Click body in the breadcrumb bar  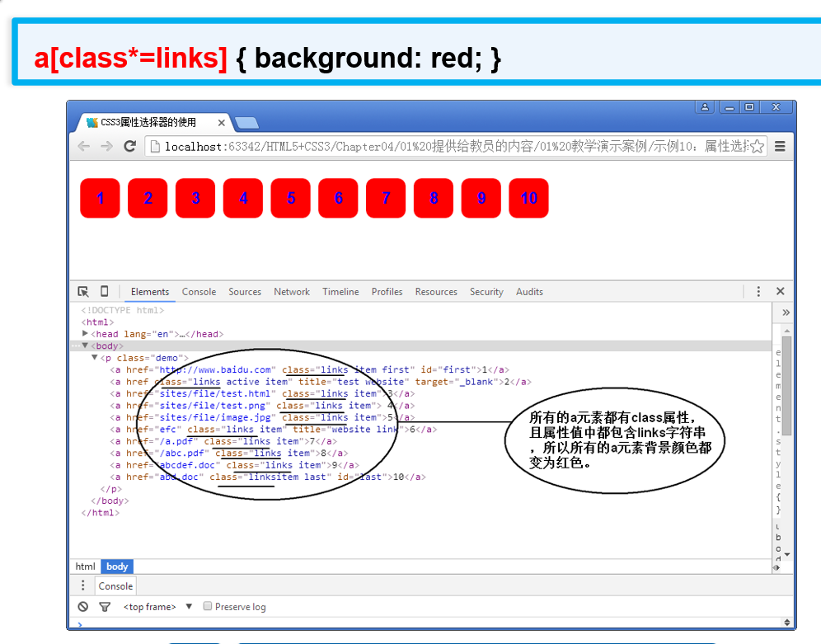117,566
